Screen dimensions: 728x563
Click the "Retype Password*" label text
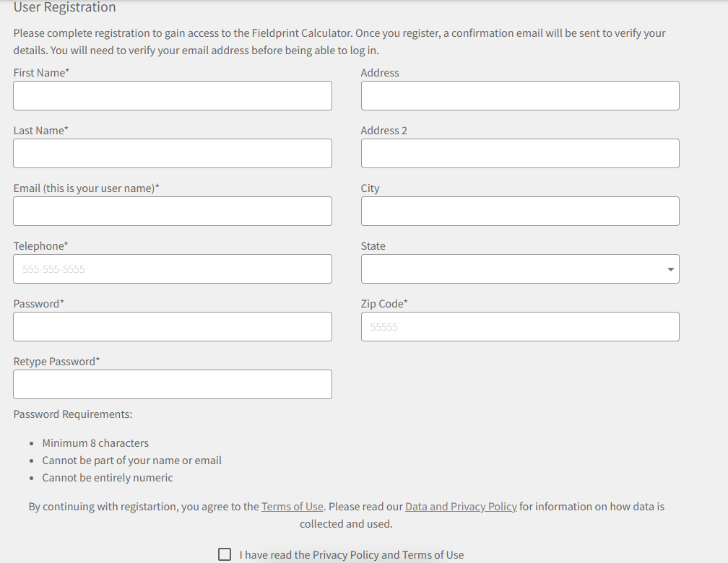pyautogui.click(x=57, y=362)
